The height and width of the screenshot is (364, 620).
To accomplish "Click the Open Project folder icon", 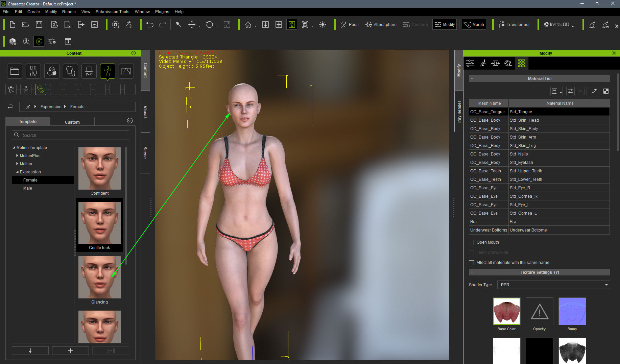I will pos(26,25).
